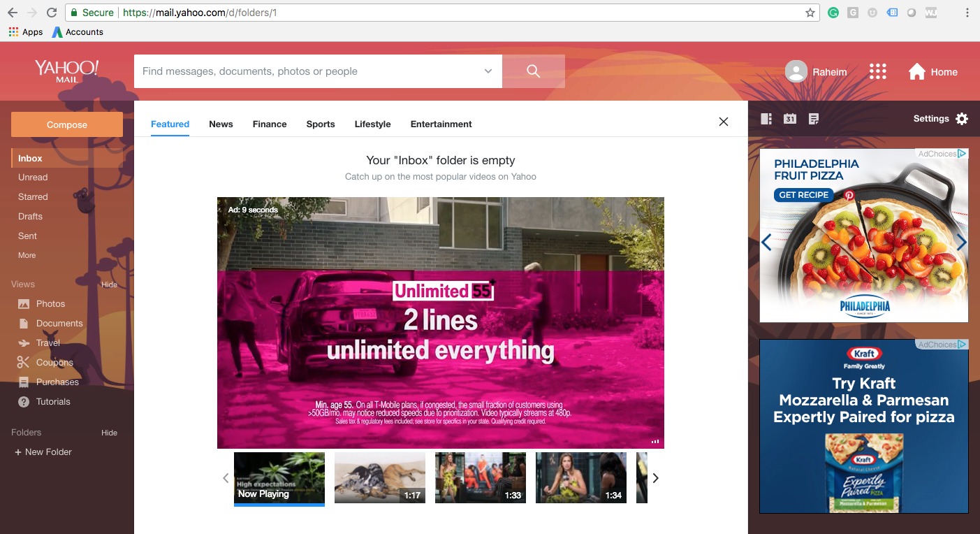980x534 pixels.
Task: Click the main T-Mobile video player
Action: click(441, 322)
